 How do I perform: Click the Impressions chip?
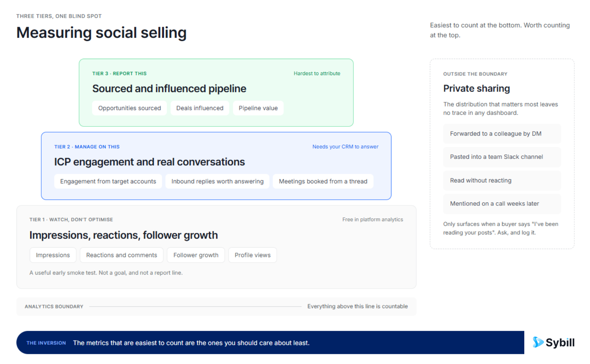[x=53, y=255]
